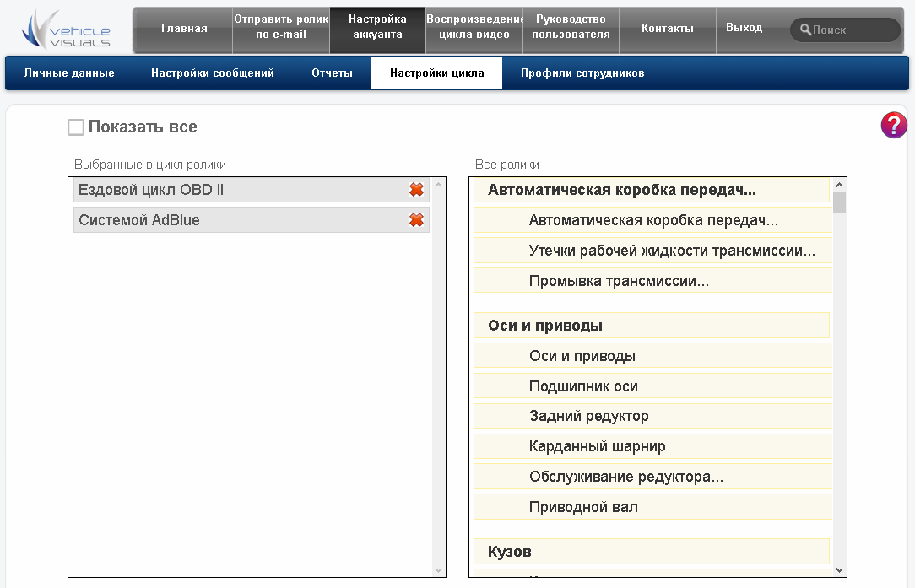
Task: Remove 'Системой AdBlue' with its red X
Action: [416, 220]
